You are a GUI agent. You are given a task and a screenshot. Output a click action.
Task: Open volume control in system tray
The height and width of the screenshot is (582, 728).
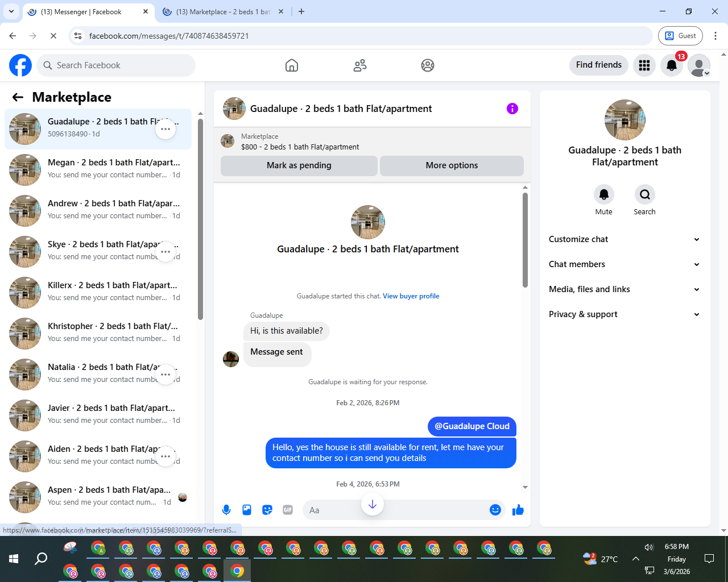[x=649, y=547]
